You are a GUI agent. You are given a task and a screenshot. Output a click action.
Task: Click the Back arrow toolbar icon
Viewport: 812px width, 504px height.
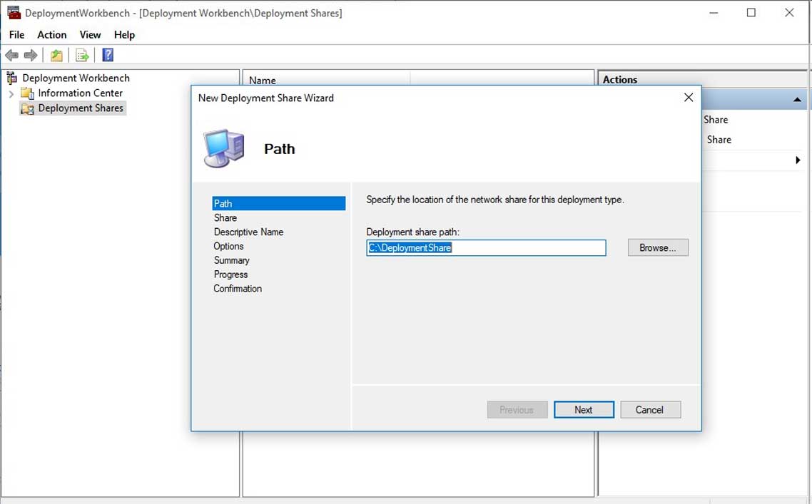point(11,55)
